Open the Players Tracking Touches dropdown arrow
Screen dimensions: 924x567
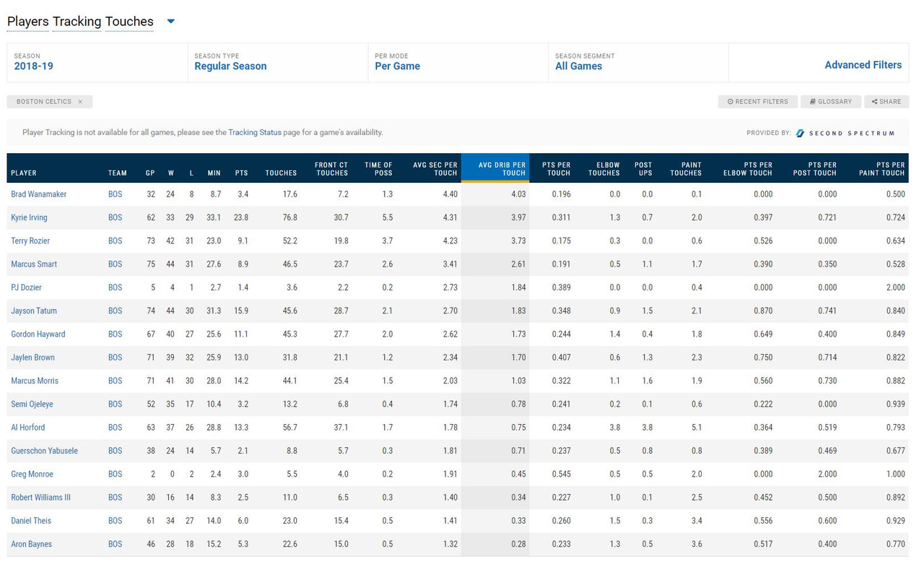point(171,22)
